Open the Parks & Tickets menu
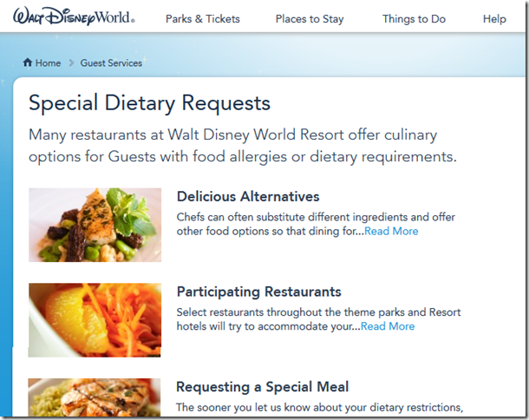 [x=203, y=19]
